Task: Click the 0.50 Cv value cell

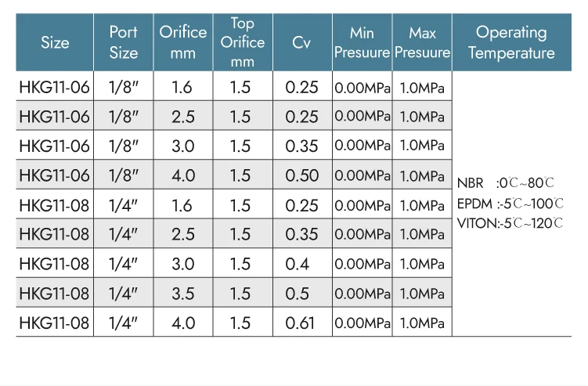Action: pyautogui.click(x=302, y=175)
